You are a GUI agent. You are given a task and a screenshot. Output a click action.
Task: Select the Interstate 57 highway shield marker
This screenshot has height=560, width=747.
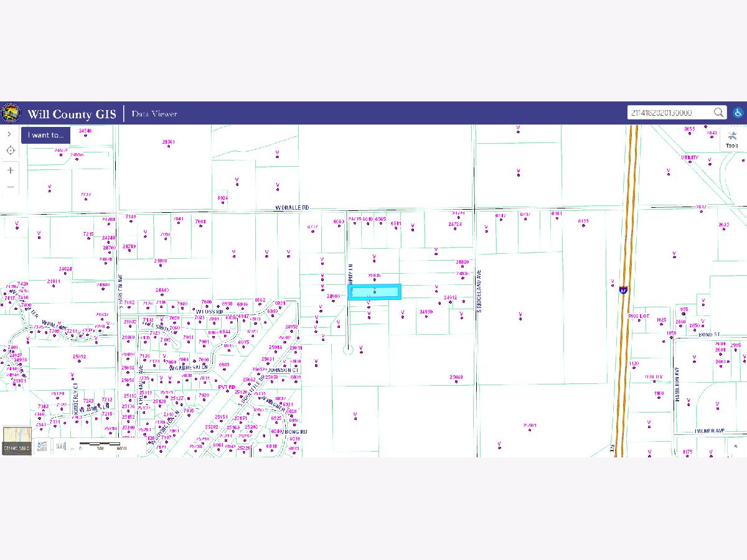pos(623,290)
